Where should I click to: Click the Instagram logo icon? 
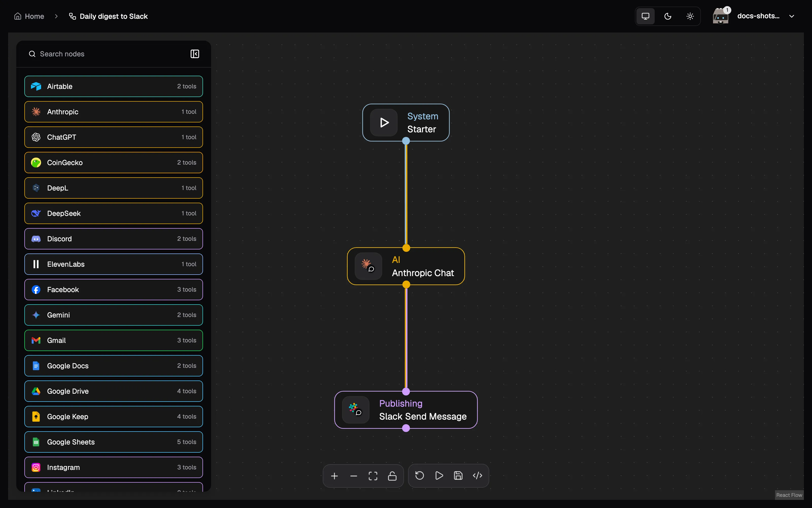[36, 467]
